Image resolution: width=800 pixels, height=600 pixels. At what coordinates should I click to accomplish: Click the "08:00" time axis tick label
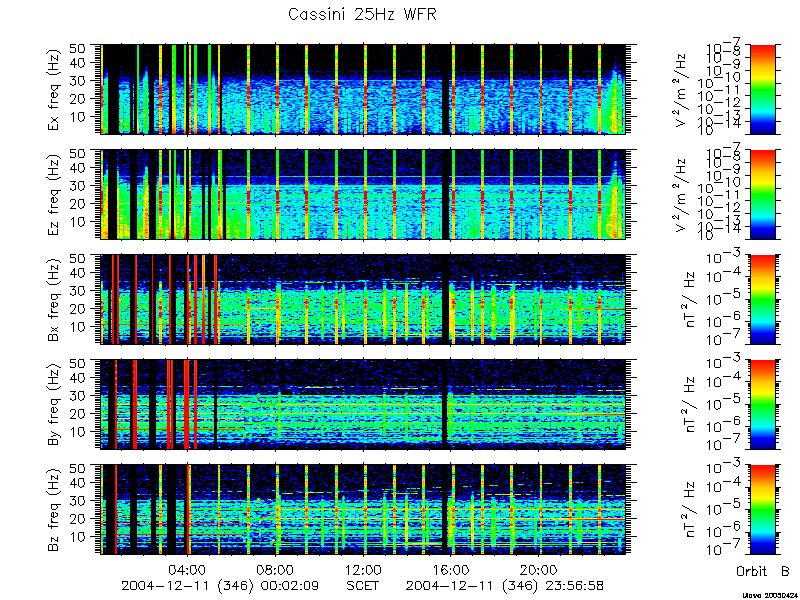(x=276, y=569)
